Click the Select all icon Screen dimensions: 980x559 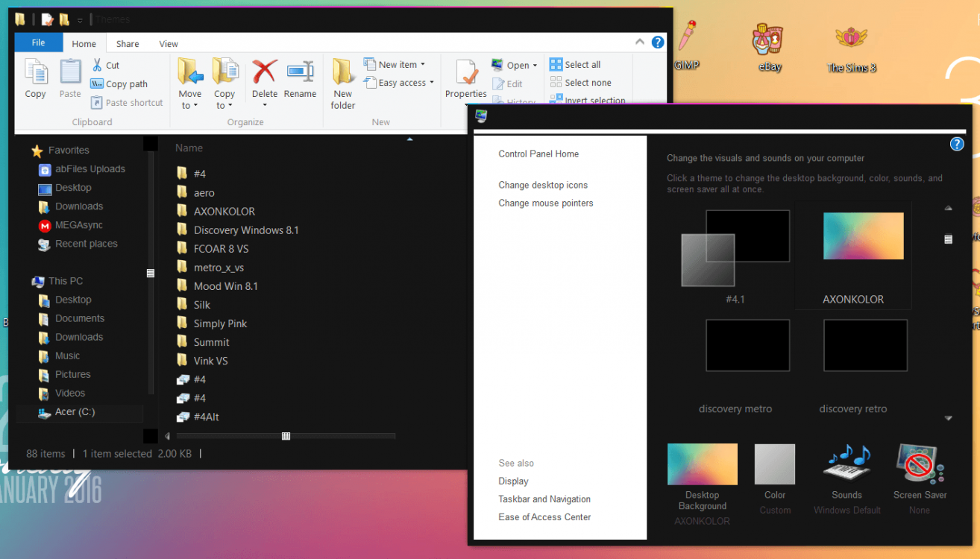[x=556, y=65]
